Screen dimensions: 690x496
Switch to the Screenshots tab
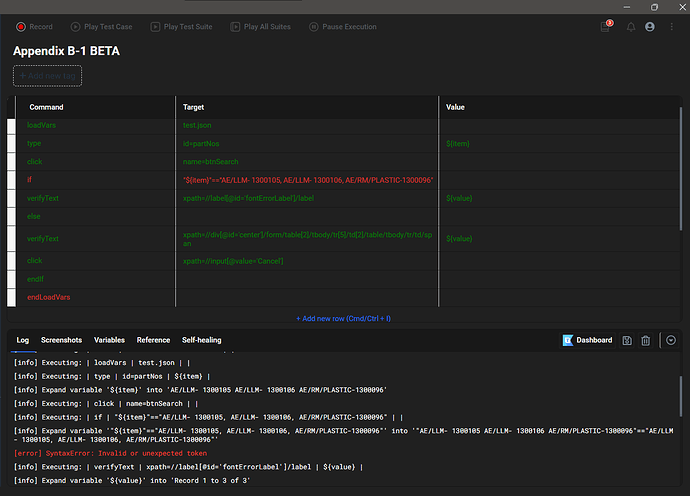(x=62, y=340)
